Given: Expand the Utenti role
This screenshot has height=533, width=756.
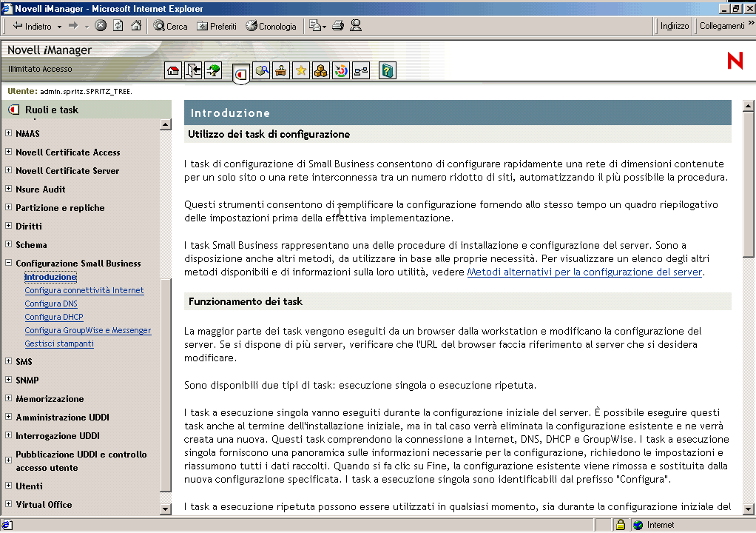Looking at the screenshot, I should 8,485.
